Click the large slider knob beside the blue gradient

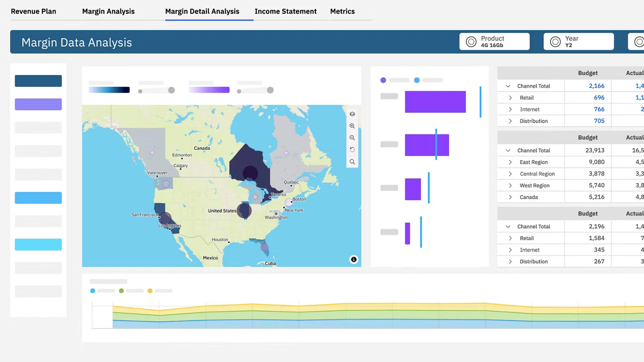point(172,90)
